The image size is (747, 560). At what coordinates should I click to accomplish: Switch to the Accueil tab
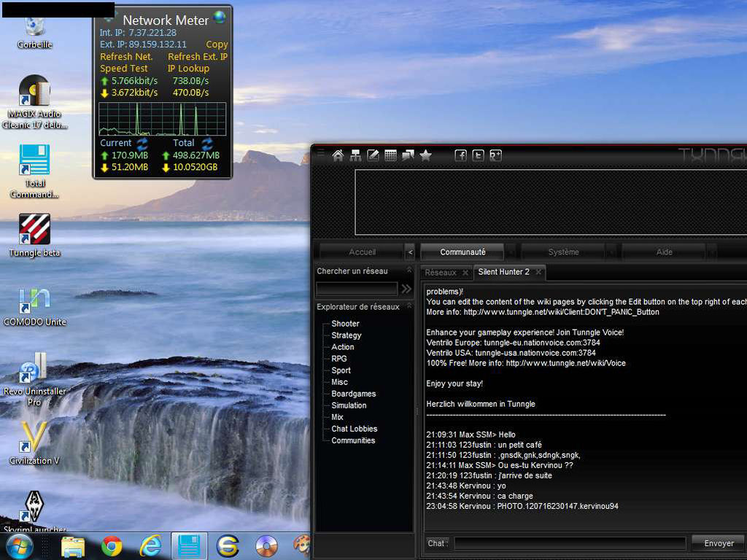[362, 252]
